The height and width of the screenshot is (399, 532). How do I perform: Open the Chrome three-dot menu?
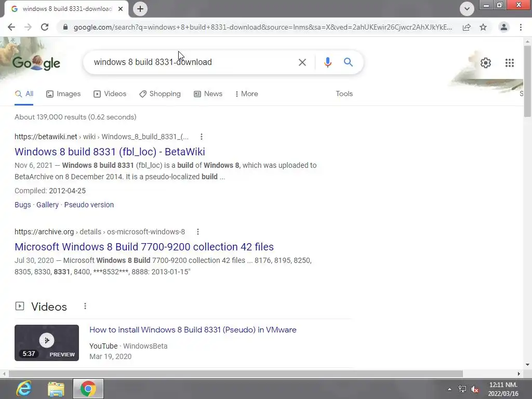click(x=521, y=27)
